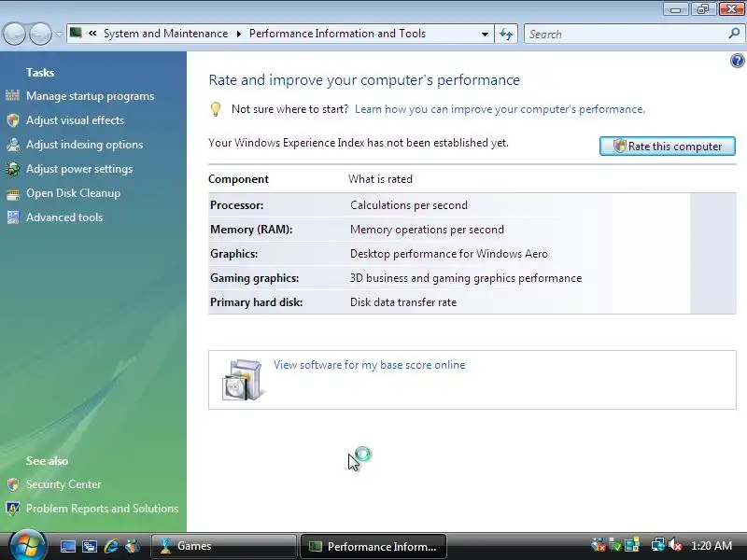Click "Memory operations per second" text
This screenshot has width=747, height=560.
pos(427,230)
